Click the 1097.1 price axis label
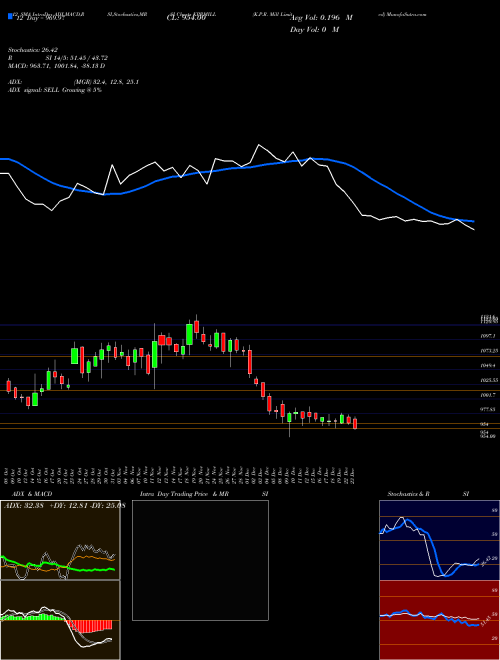This screenshot has width=500, height=660. (489, 335)
